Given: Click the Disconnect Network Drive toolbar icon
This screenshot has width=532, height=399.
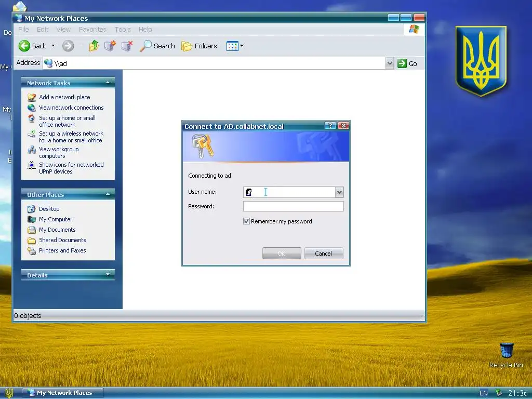Looking at the screenshot, I should 127,46.
